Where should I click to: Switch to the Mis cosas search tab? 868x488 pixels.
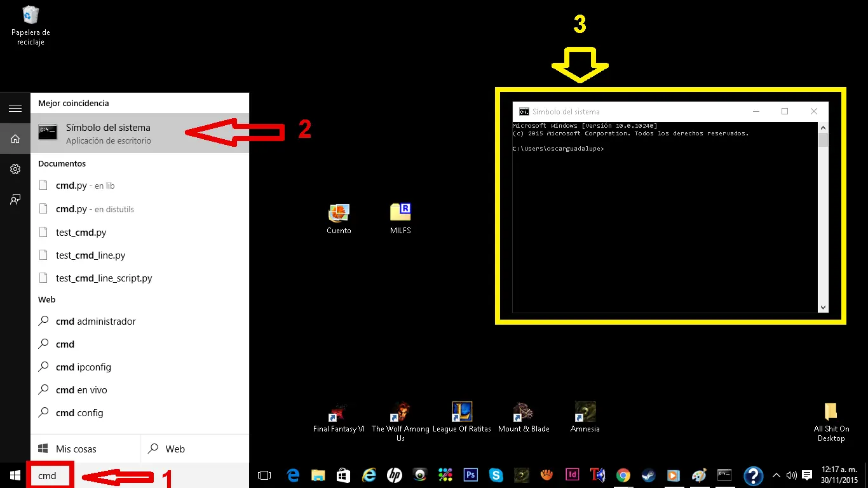[85, 449]
